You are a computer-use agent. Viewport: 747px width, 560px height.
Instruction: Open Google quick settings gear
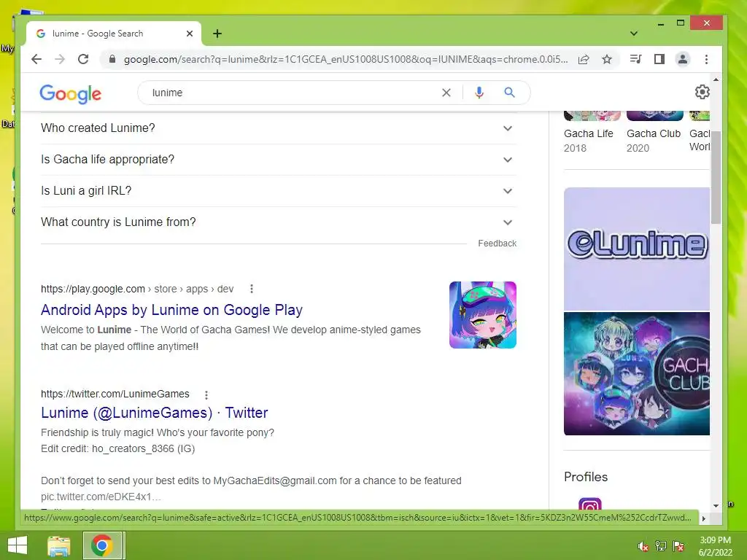point(703,92)
